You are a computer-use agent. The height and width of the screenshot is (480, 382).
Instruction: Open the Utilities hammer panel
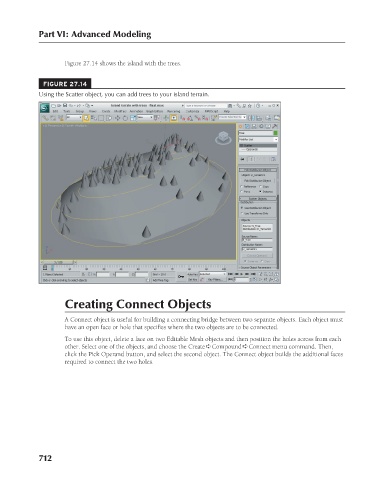pyautogui.click(x=275, y=126)
